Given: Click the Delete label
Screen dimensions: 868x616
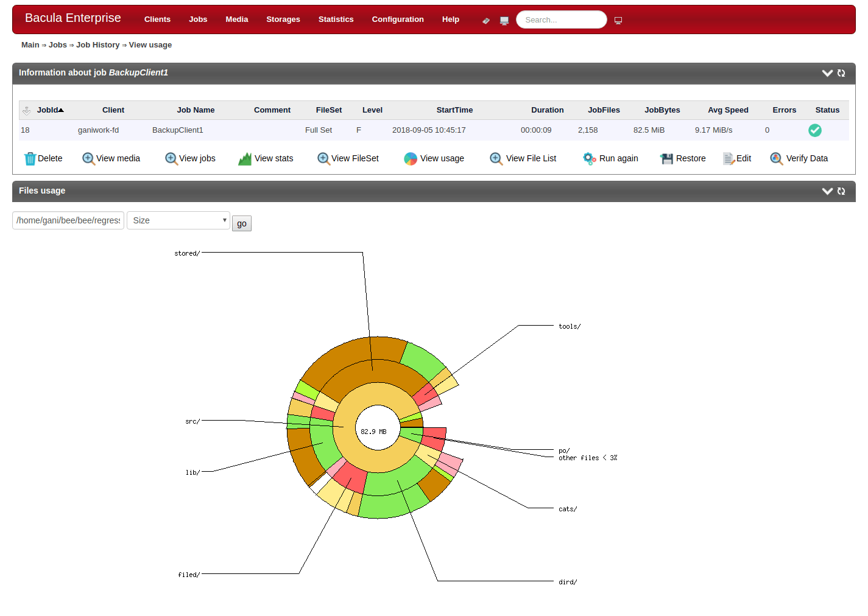Looking at the screenshot, I should pyautogui.click(x=50, y=158).
